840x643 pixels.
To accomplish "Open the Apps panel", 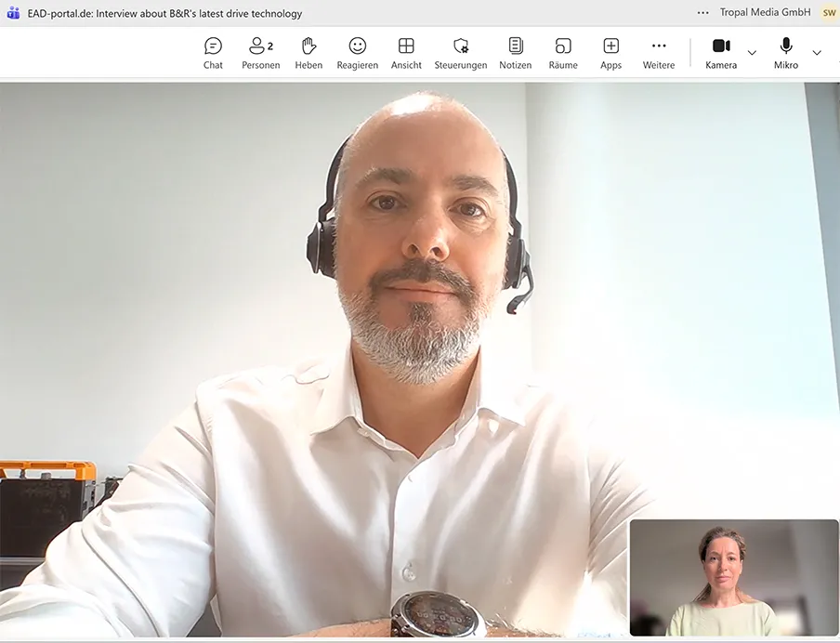I will [x=610, y=51].
